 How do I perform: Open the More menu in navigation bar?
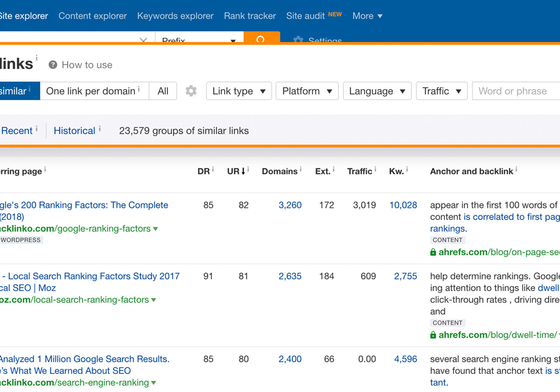(x=367, y=16)
